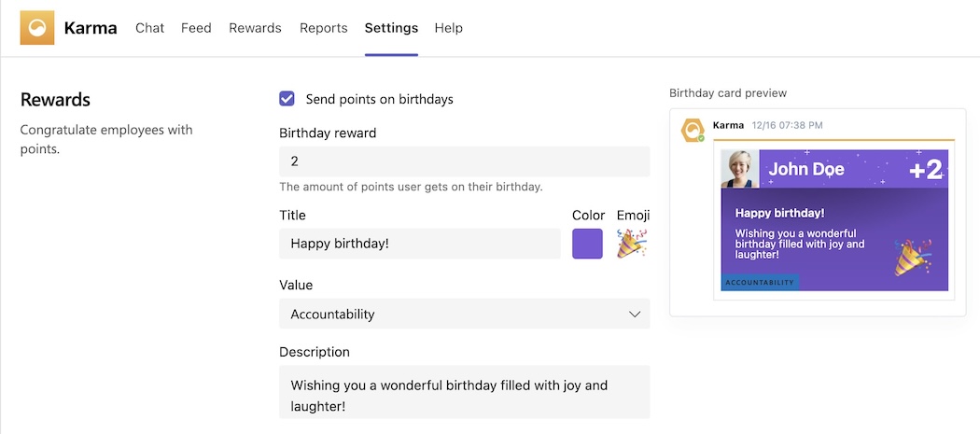The width and height of the screenshot is (980, 434).
Task: Open the Accountability value combo box
Action: point(464,315)
